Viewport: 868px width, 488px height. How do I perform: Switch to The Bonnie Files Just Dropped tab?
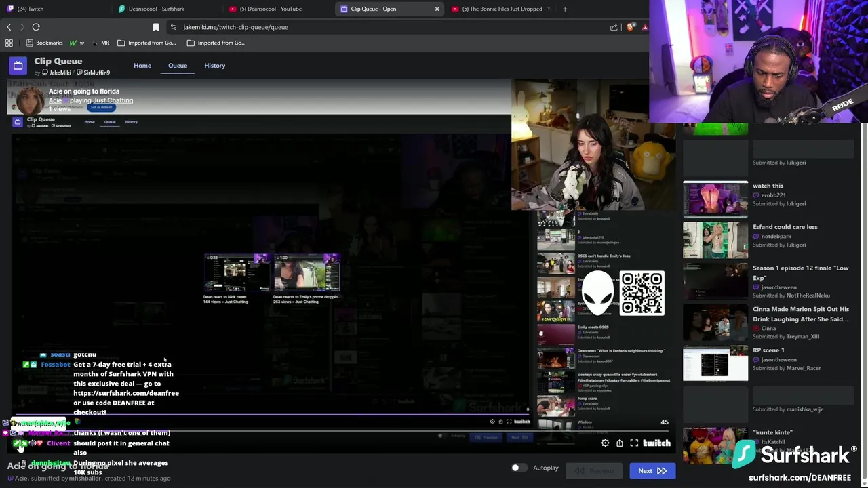(x=500, y=9)
